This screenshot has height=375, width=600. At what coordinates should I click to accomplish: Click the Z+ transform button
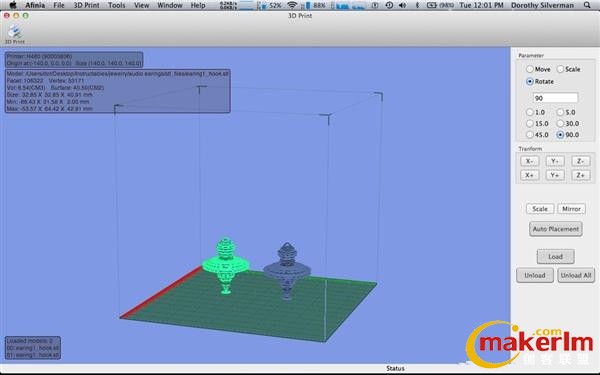[x=580, y=175]
